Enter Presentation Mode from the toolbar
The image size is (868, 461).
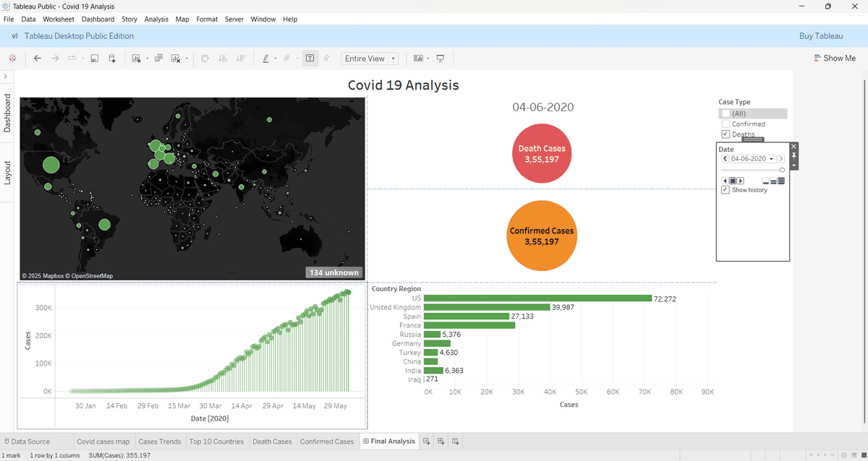click(x=440, y=58)
